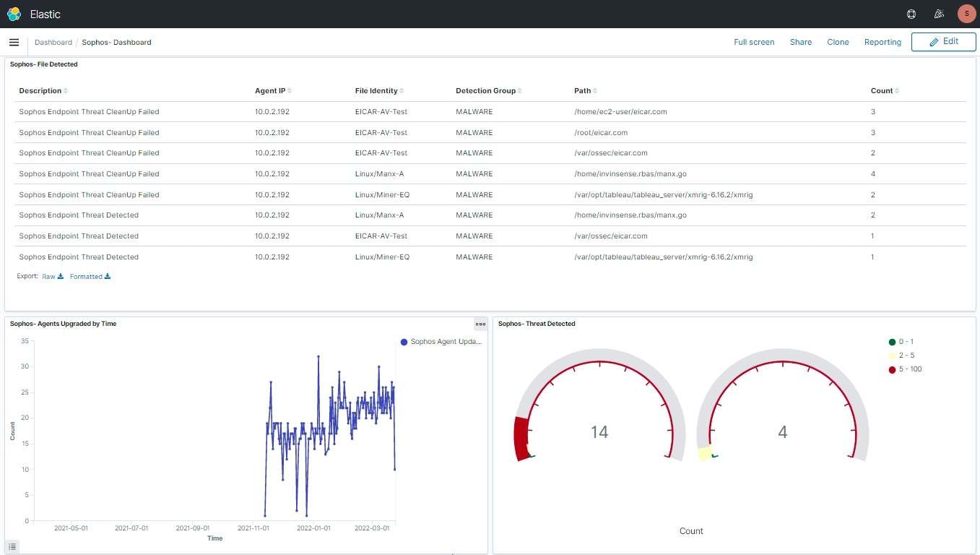Sort by Agent IP column arrow
Viewport: 980px width, 555px height.
(290, 91)
